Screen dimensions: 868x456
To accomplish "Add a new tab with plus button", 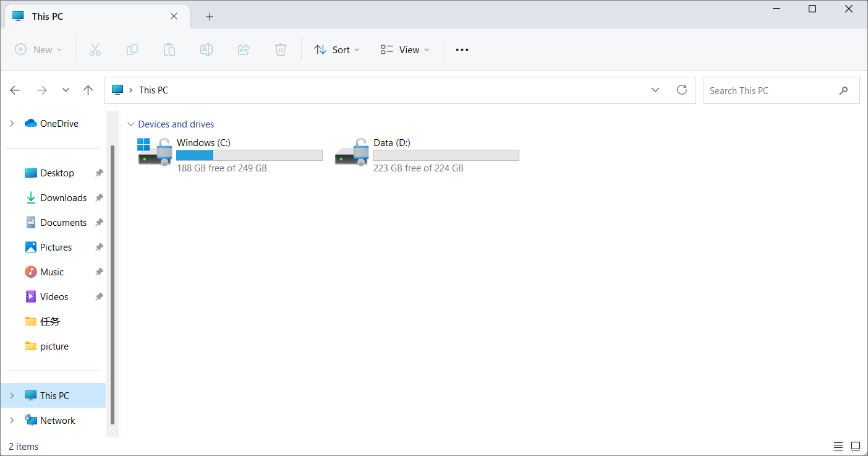I will click(210, 17).
